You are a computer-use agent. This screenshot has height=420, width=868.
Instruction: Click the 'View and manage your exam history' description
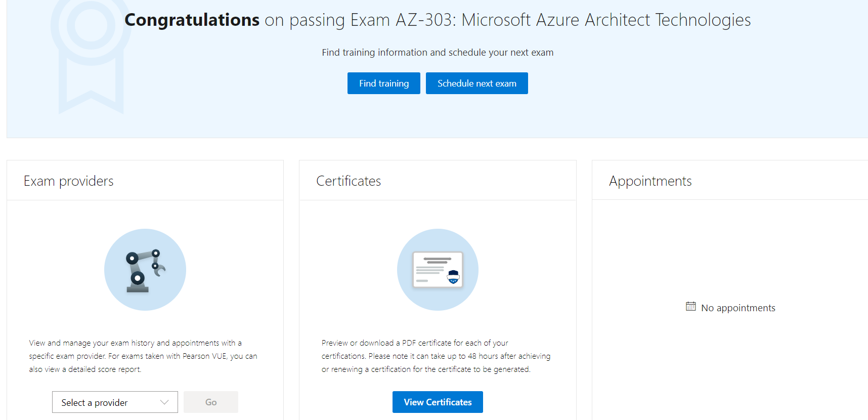143,356
